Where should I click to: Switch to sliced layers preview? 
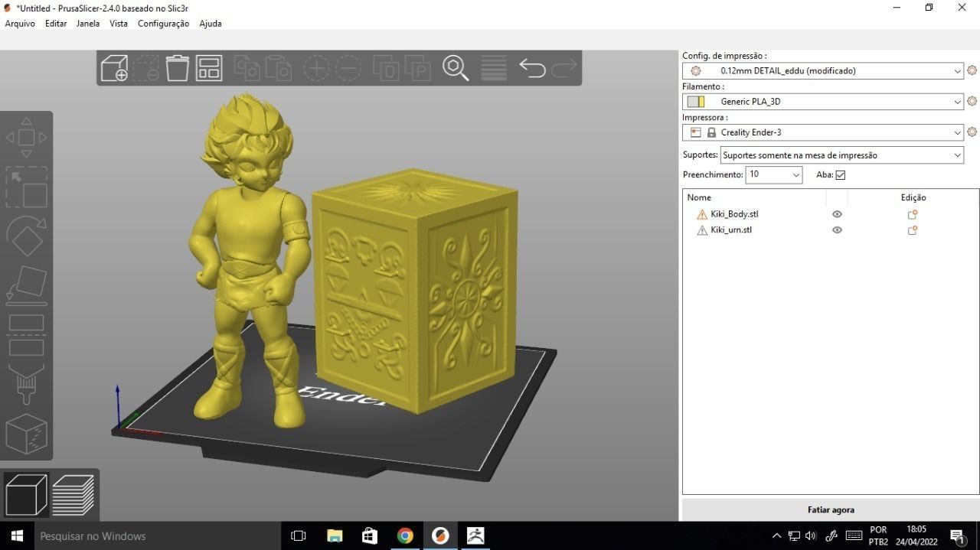pyautogui.click(x=73, y=494)
